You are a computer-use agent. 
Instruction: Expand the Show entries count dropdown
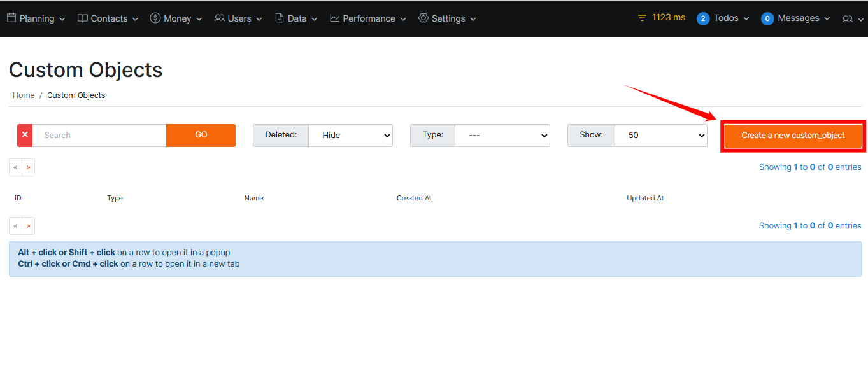[660, 136]
